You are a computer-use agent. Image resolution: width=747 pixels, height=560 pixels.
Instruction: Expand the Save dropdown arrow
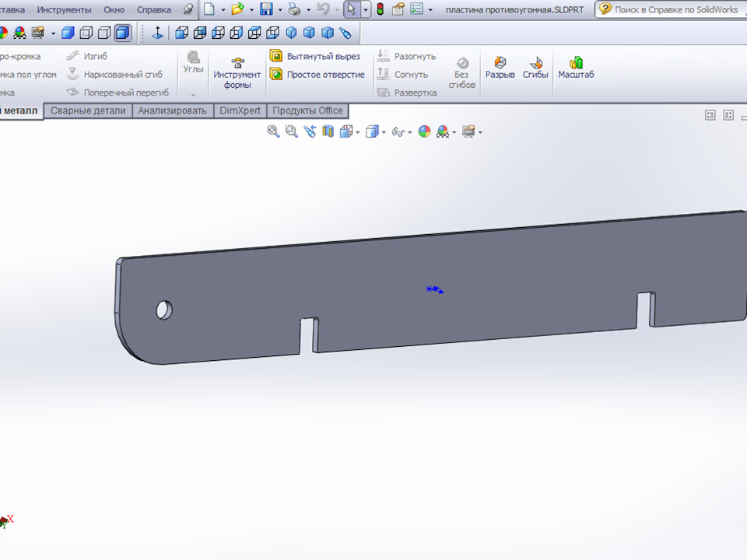[280, 9]
